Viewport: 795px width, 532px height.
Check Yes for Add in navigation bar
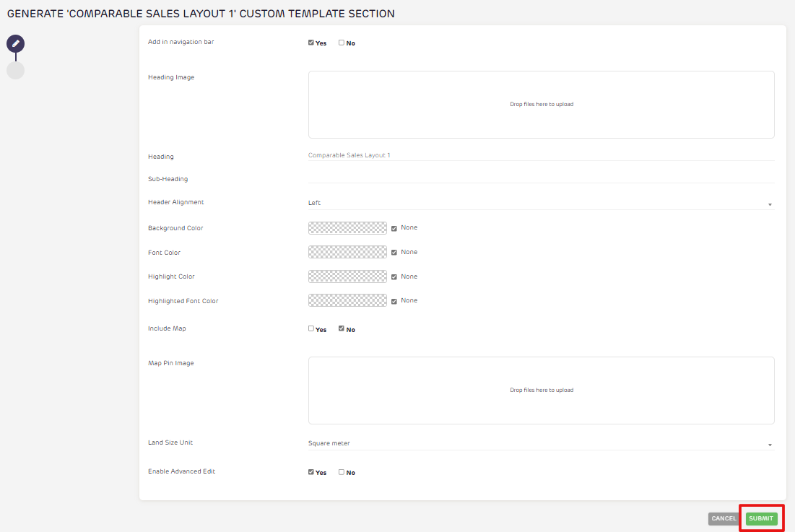point(311,43)
